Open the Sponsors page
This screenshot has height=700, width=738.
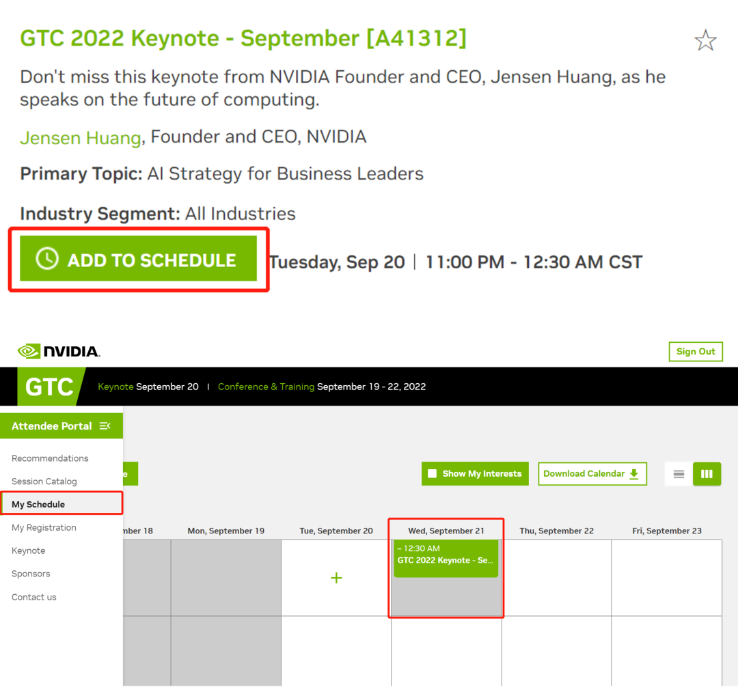(31, 574)
